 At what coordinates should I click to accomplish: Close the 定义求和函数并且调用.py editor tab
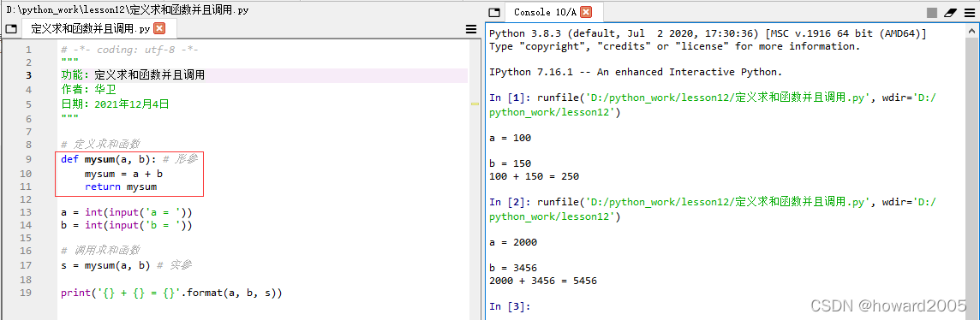point(159,29)
